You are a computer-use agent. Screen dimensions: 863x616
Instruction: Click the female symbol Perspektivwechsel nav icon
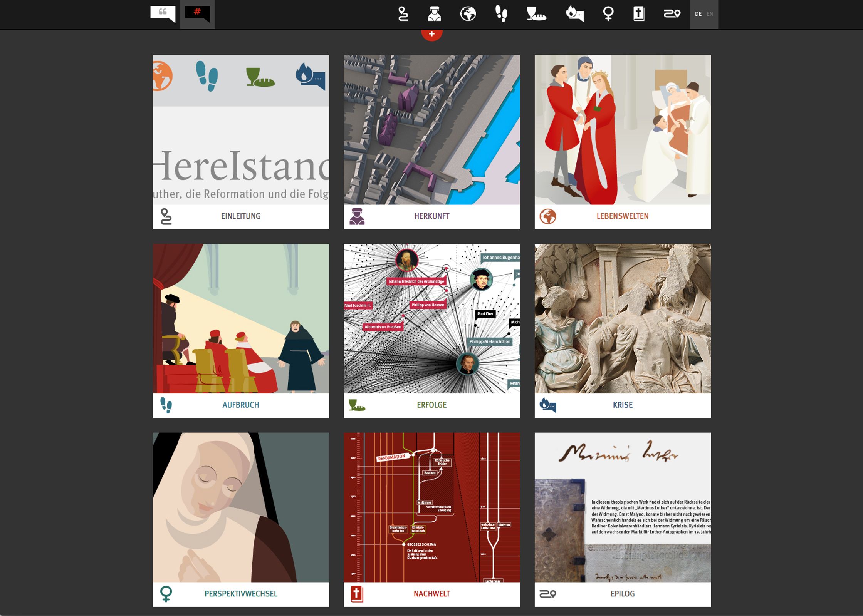[x=608, y=14]
